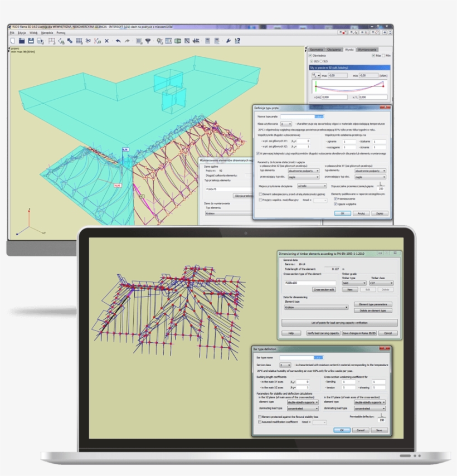Viewport: 457px width, 476px height.
Task: Click the frame-with-corner toolbar icon after Save As
Action: pos(52,41)
